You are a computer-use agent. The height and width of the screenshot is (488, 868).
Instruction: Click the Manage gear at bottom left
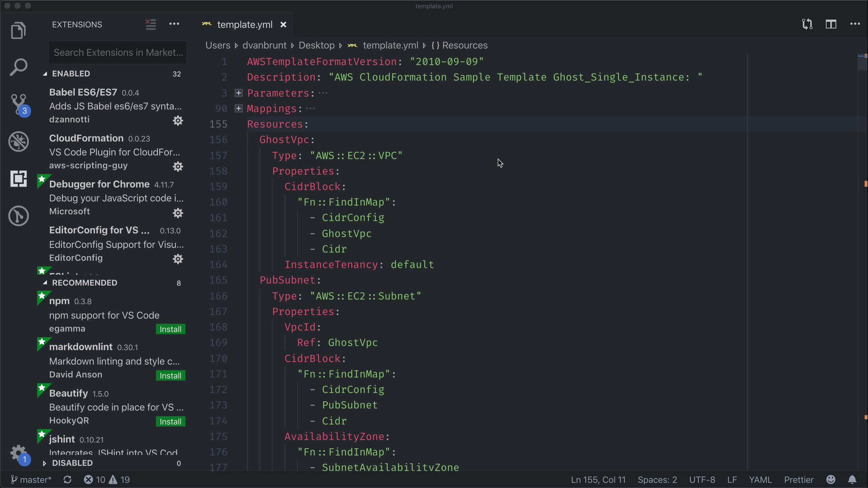click(18, 453)
